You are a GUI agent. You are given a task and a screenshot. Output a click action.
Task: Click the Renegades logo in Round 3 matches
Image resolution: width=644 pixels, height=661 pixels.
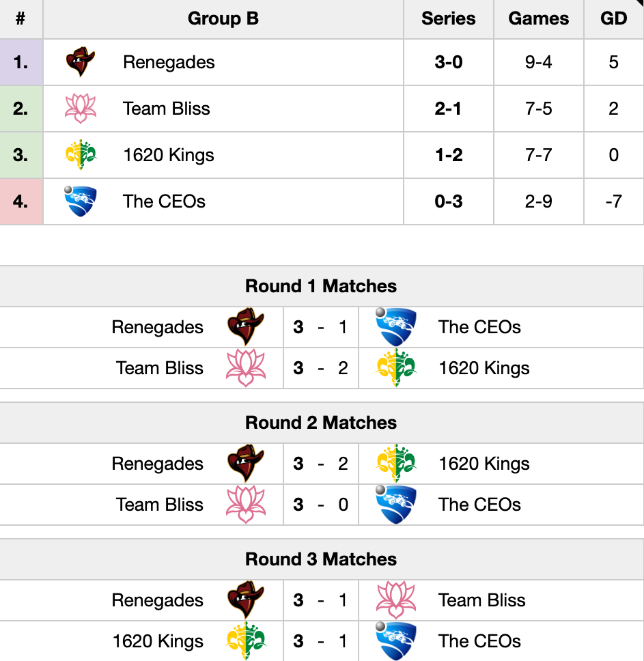[246, 600]
